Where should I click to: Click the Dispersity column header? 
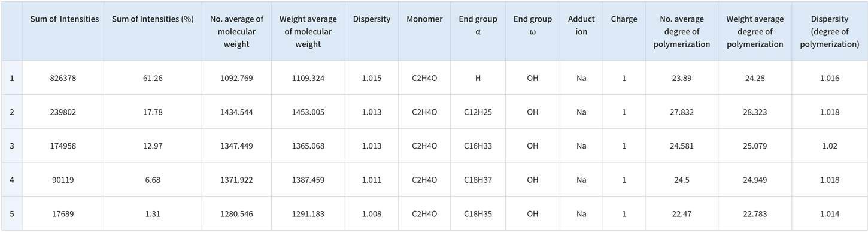(372, 31)
